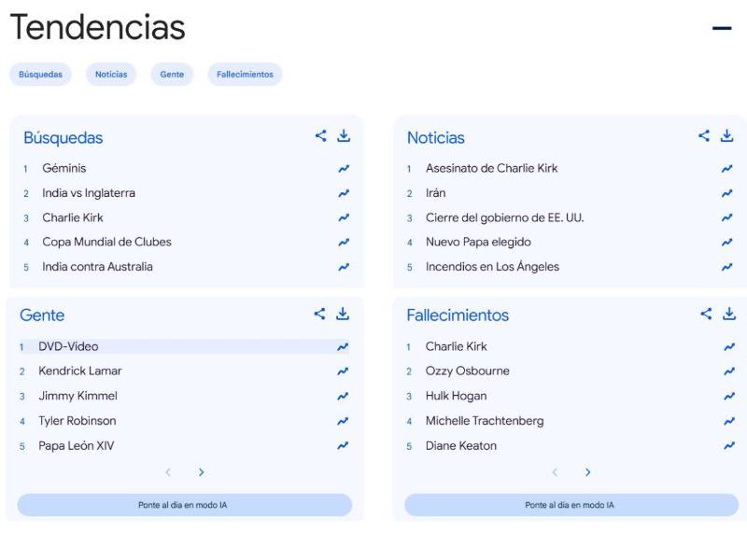Go to the next page in the Gente card
This screenshot has width=747, height=560.
click(202, 472)
